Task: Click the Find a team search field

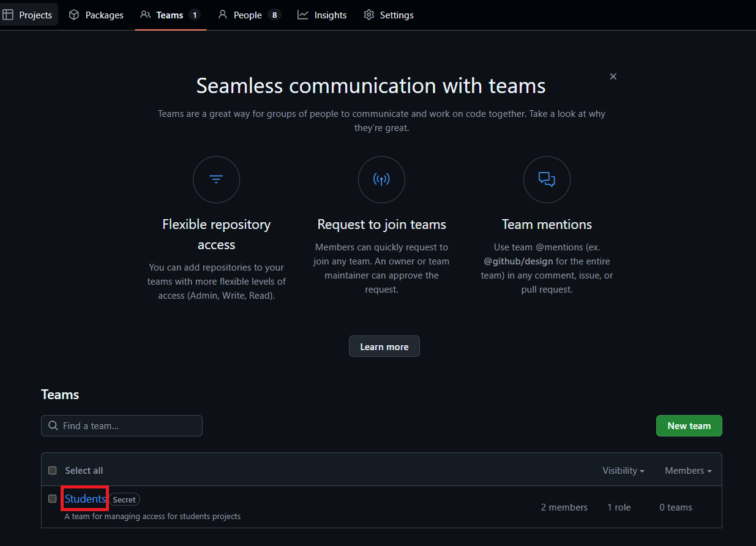Action: point(121,425)
